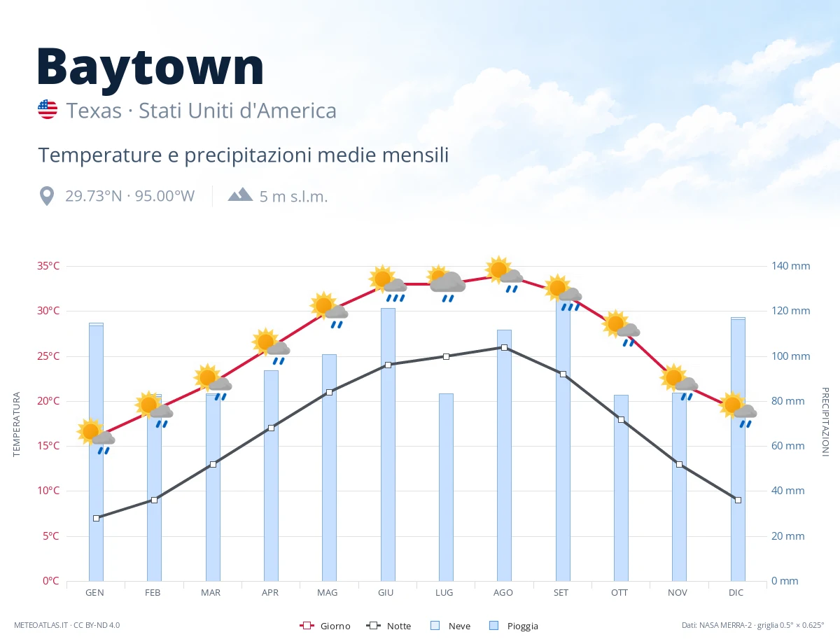Click the November weather icon
The width and height of the screenshot is (840, 644).
pyautogui.click(x=679, y=381)
